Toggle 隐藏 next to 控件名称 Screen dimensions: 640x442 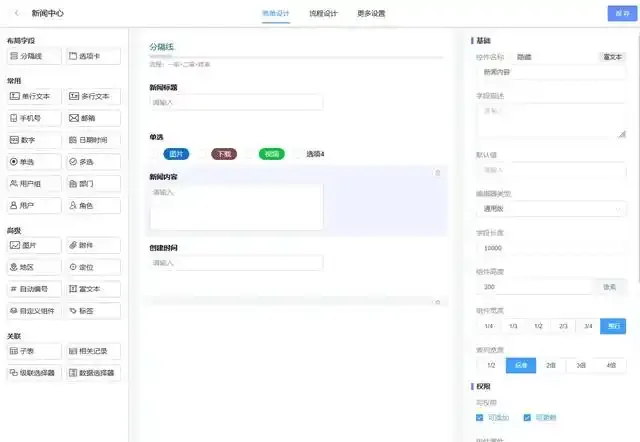click(524, 57)
